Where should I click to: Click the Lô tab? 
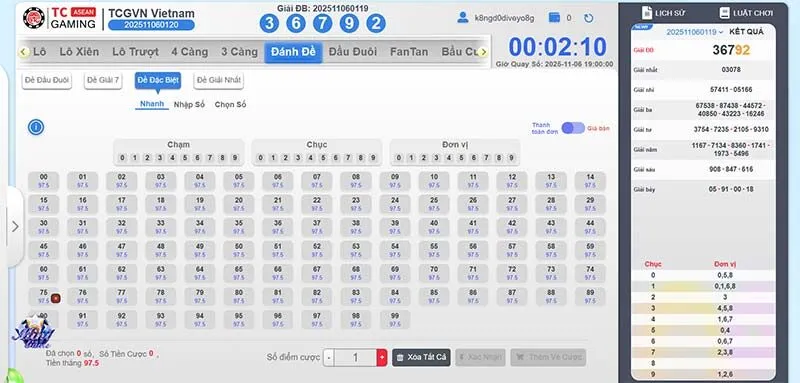tap(40, 52)
